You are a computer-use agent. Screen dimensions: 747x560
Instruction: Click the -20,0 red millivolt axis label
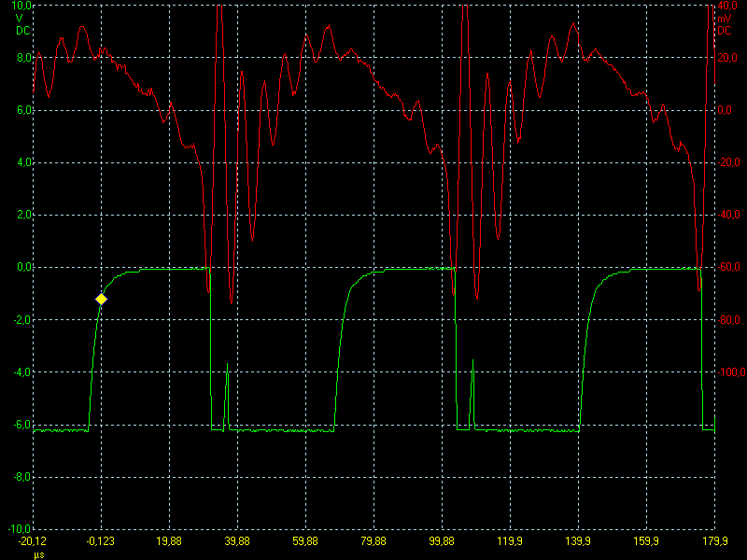click(729, 162)
